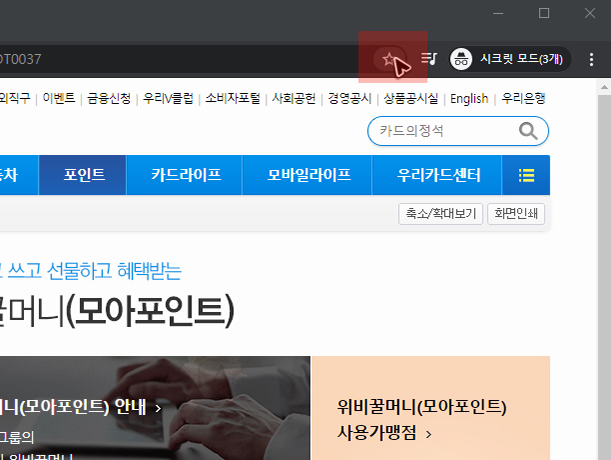The image size is (611, 460).
Task: Maximize the browser window
Action: tap(544, 13)
